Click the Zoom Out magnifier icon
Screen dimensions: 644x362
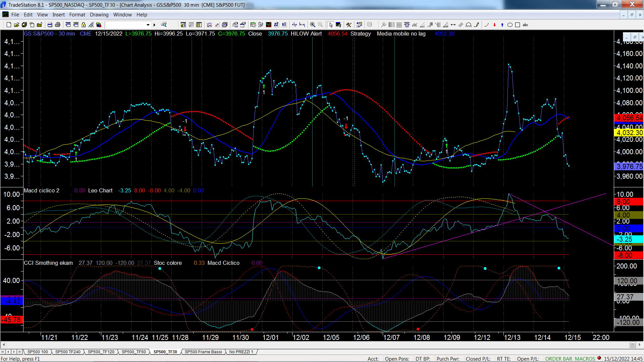coord(320,25)
